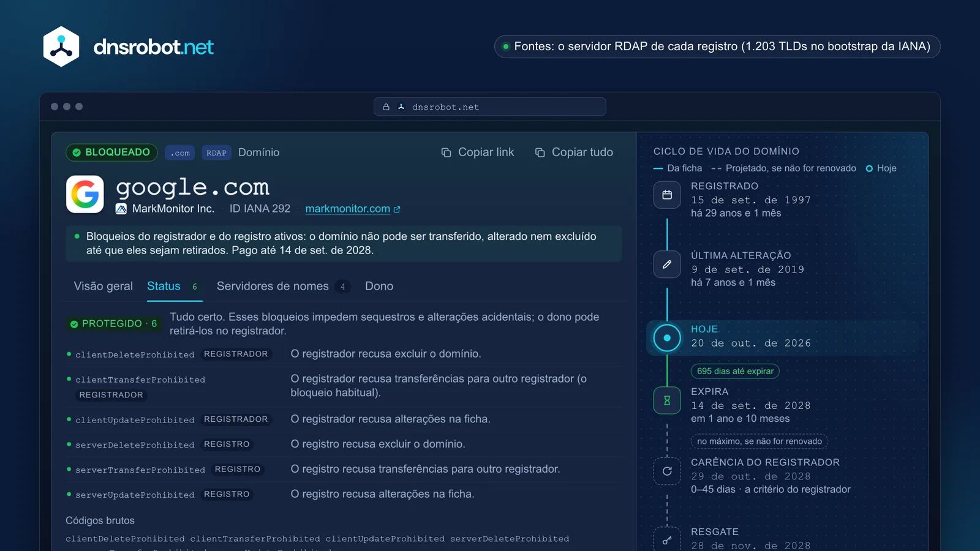980x551 pixels.
Task: Click serverTransferProhibited status code text
Action: [140, 470]
